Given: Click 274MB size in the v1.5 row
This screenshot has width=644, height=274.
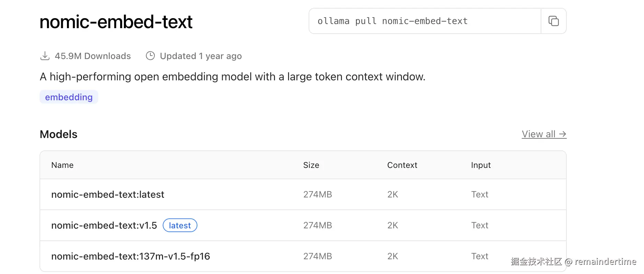Looking at the screenshot, I should pyautogui.click(x=318, y=225).
